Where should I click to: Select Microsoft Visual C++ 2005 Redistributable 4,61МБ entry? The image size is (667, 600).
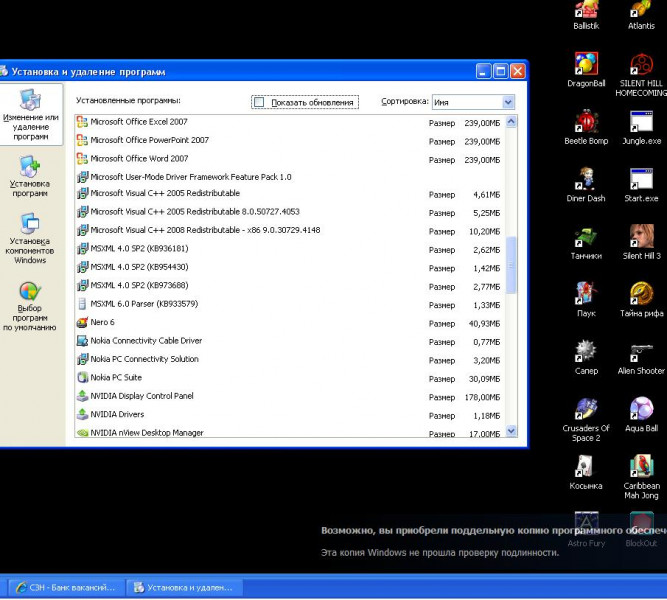coord(289,194)
